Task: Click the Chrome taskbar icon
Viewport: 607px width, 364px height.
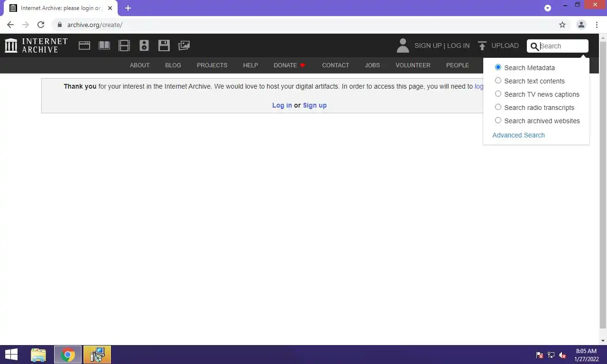Action: point(68,355)
